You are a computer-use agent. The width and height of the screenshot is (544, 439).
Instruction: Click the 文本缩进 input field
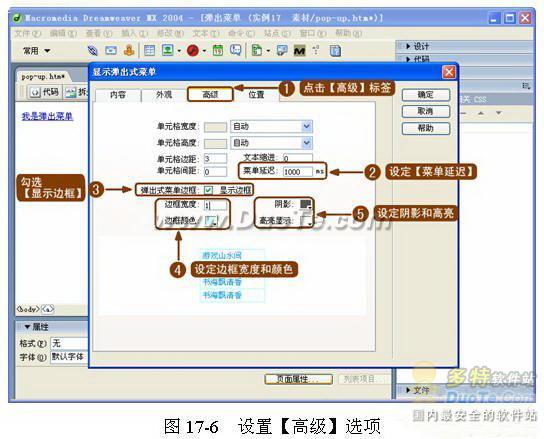(x=298, y=158)
